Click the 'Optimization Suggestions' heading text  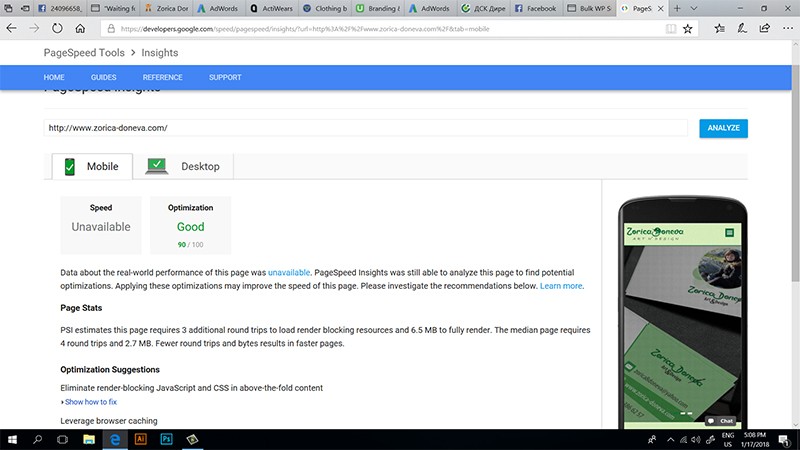(x=110, y=369)
